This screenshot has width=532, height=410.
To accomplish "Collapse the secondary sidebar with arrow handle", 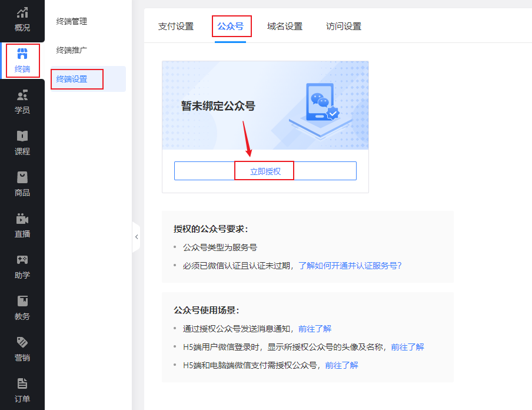I will 136,237.
